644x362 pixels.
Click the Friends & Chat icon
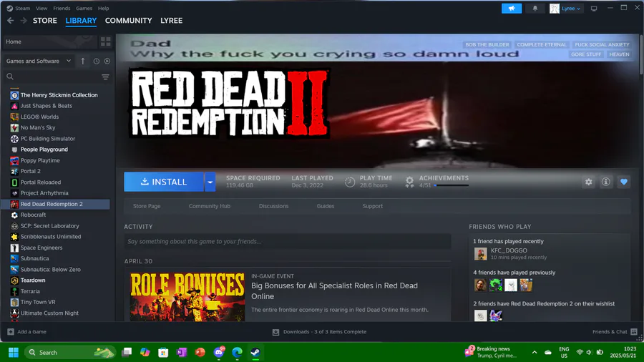coord(634,332)
